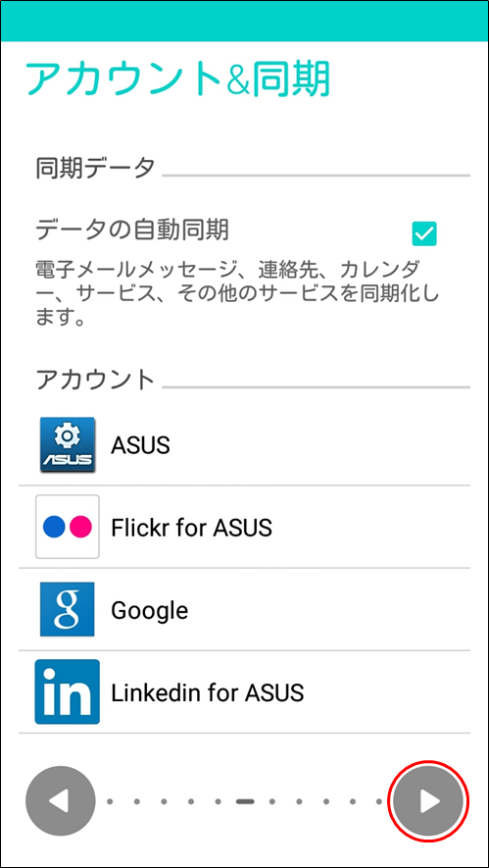
Task: Tap the アカウント section header
Action: pos(95,380)
